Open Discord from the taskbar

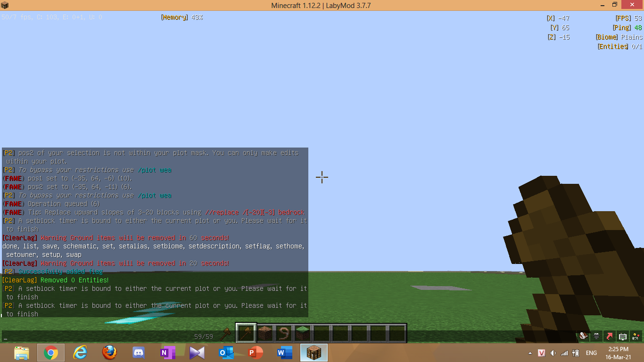(x=139, y=353)
